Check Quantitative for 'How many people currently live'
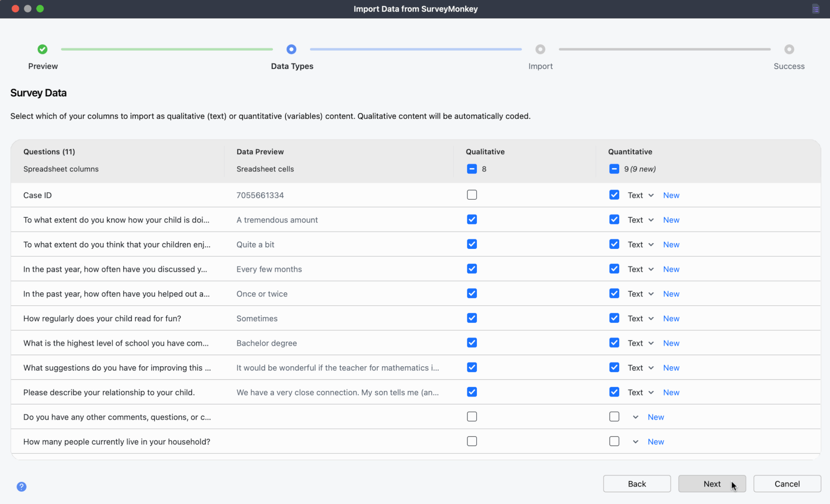 [614, 441]
